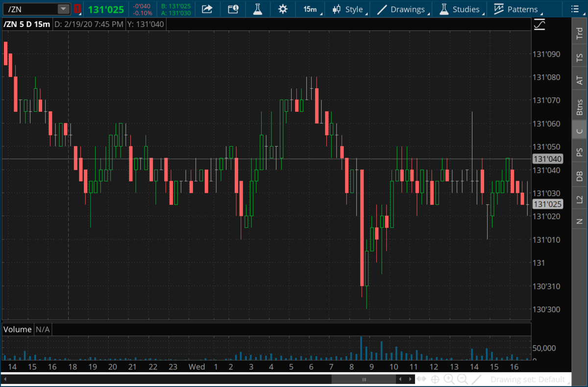Image resolution: width=588 pixels, height=387 pixels.
Task: Click the zoom out magnifier icon
Action: coord(462,379)
